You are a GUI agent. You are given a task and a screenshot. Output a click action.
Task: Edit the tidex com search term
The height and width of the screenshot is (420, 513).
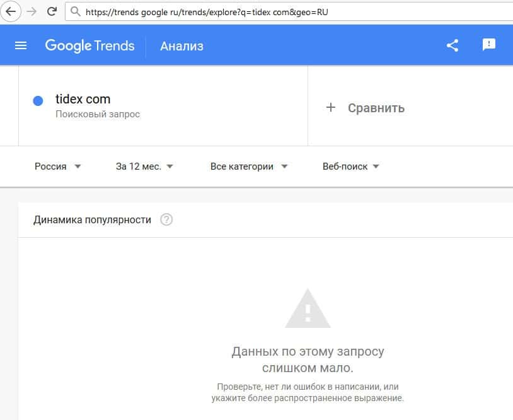[83, 99]
